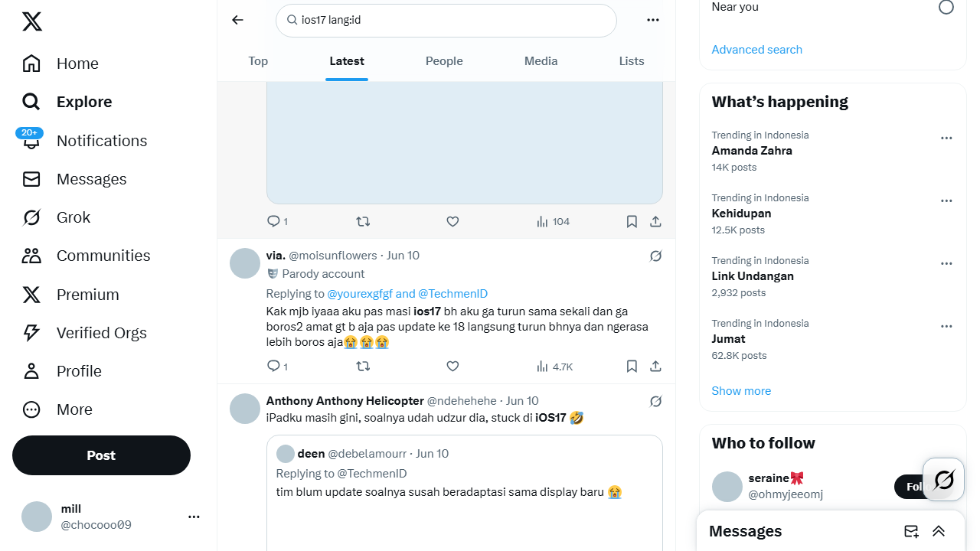Compose new message icon in Messages

(911, 531)
